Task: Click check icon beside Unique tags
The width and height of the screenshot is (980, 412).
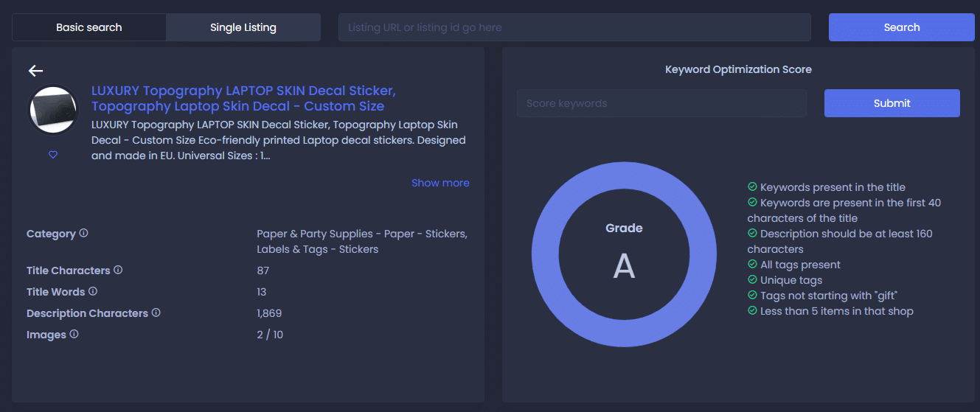Action: (x=752, y=280)
